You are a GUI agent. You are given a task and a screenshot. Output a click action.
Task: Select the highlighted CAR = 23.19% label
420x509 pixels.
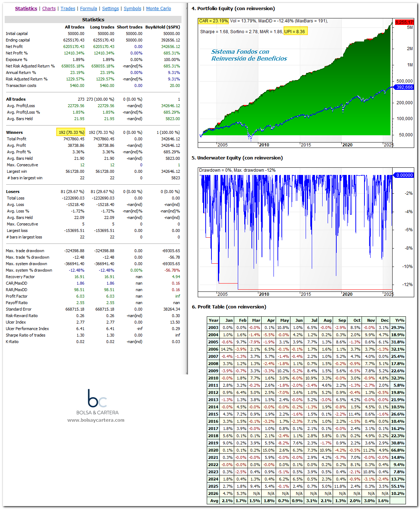(214, 21)
